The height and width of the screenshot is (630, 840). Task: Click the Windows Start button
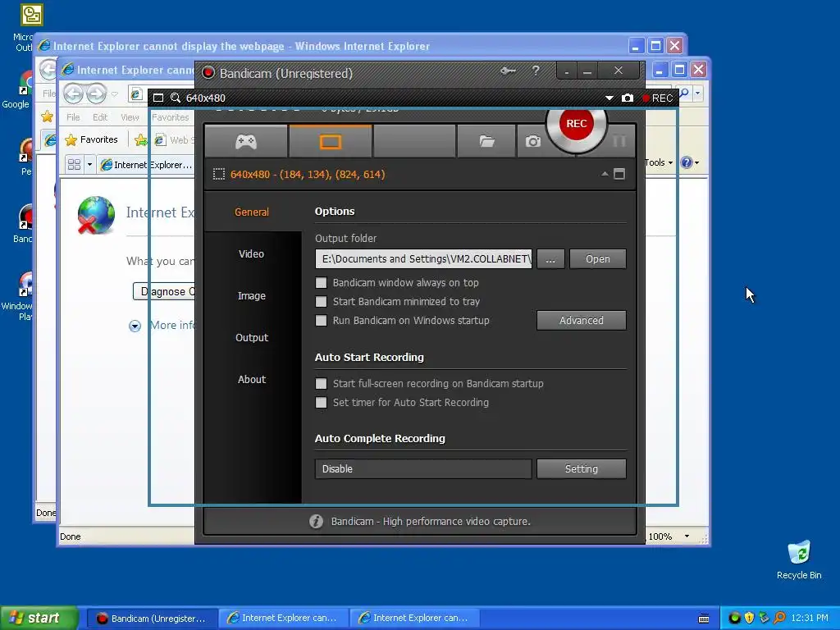39,618
